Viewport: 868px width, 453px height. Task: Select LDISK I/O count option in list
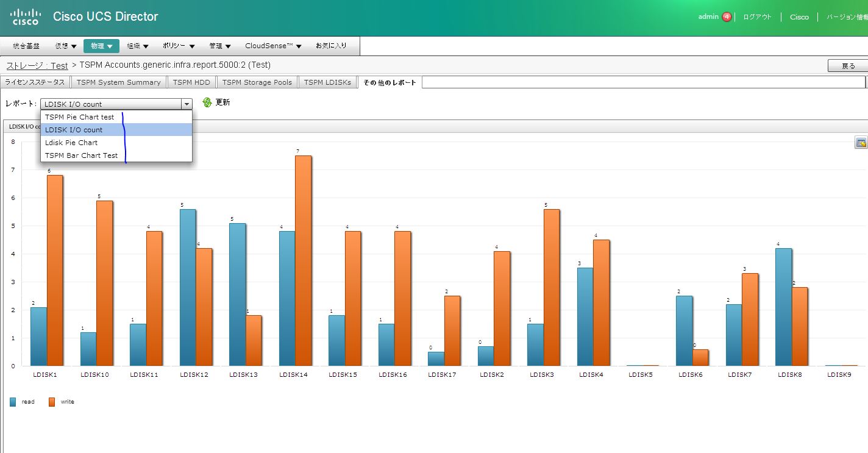click(x=116, y=130)
